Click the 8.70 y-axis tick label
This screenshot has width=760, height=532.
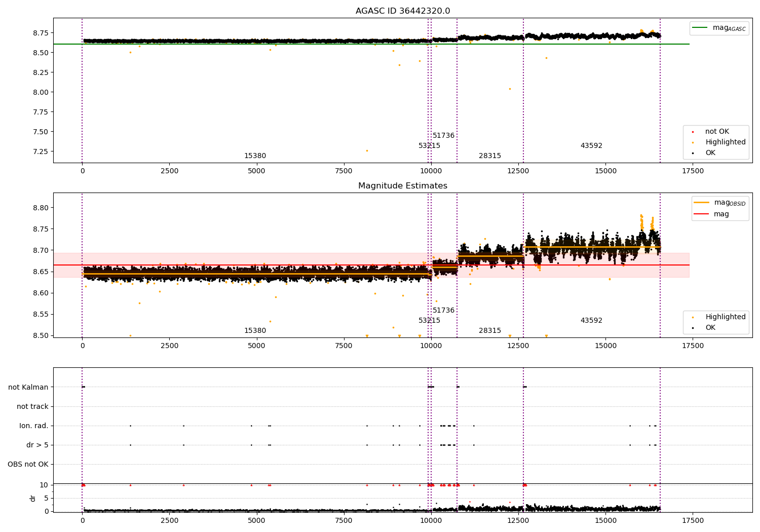tap(40, 250)
